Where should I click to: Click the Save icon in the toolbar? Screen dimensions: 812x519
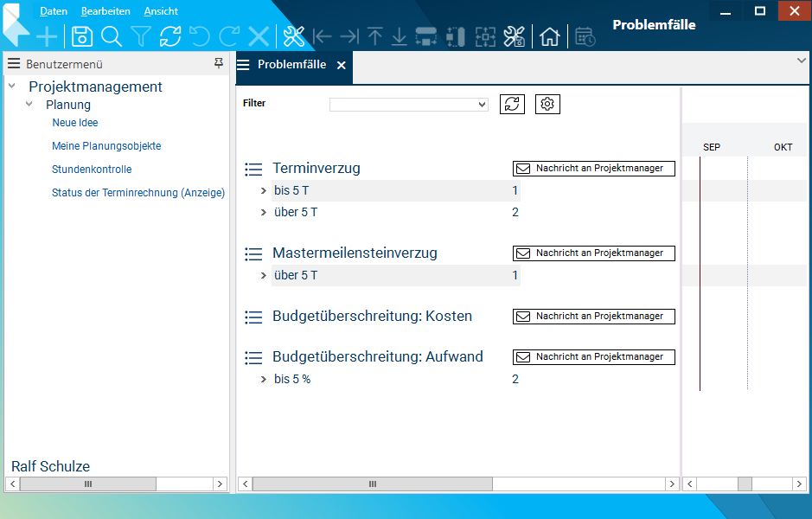coord(82,36)
